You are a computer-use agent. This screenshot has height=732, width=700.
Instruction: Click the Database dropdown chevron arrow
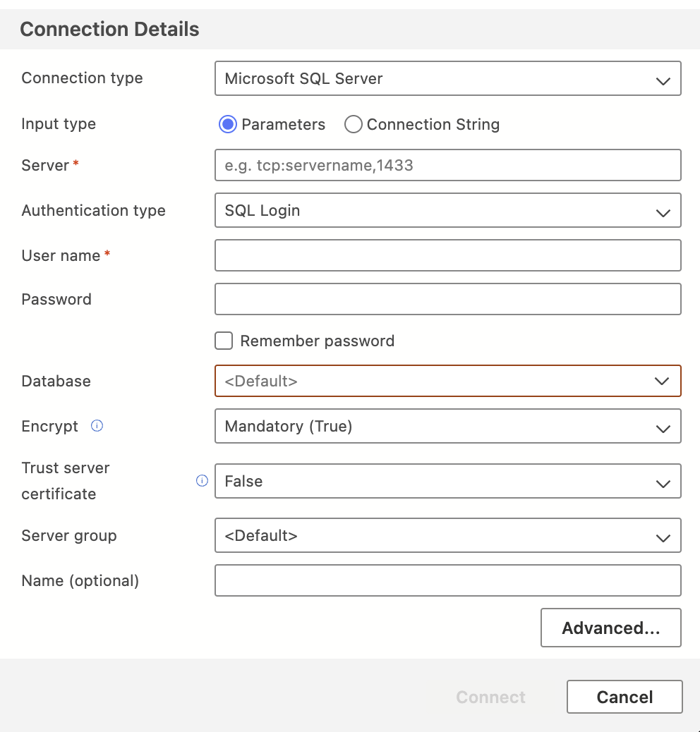point(662,381)
